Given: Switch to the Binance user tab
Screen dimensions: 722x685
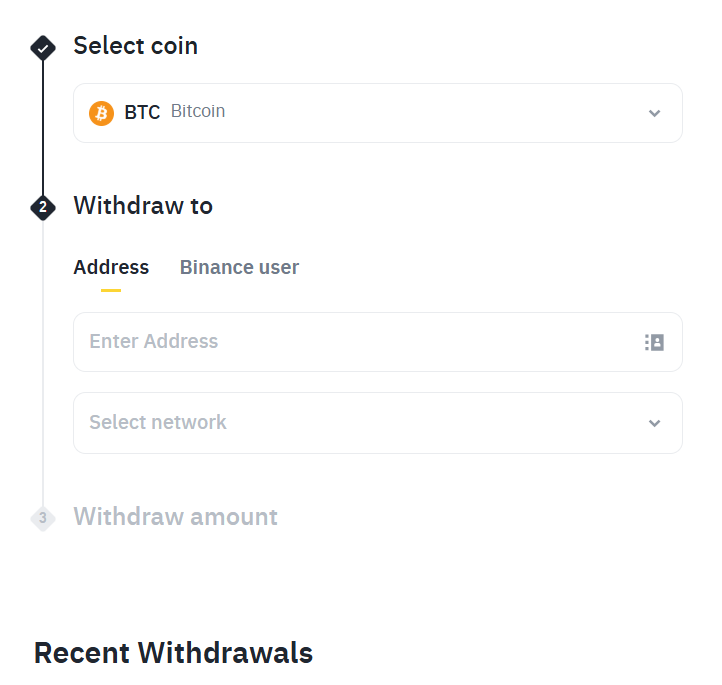Looking at the screenshot, I should coord(239,267).
